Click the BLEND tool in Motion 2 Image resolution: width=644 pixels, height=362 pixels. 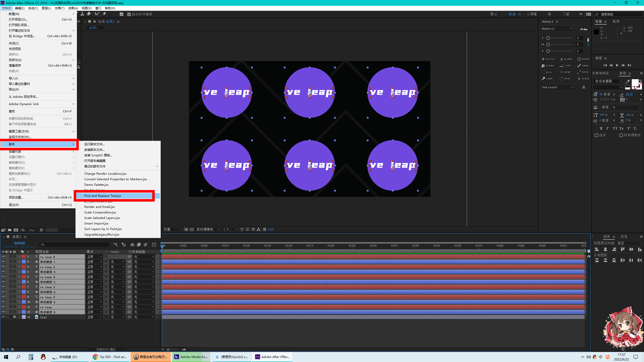pos(566,59)
